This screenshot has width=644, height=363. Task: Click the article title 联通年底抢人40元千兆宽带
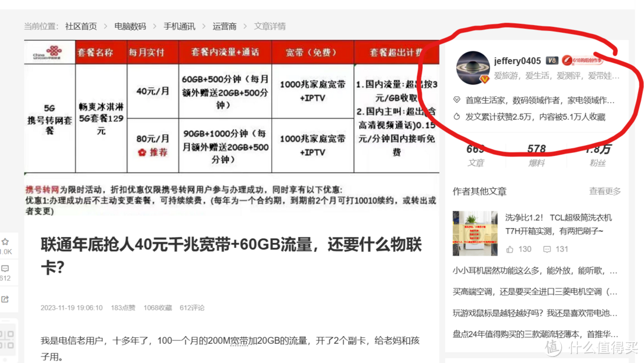231,256
